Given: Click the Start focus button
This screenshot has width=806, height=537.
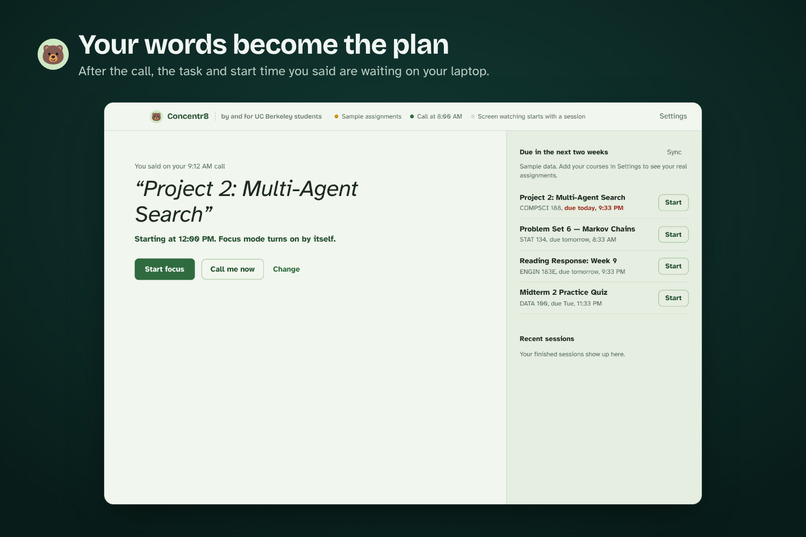Looking at the screenshot, I should (x=164, y=269).
